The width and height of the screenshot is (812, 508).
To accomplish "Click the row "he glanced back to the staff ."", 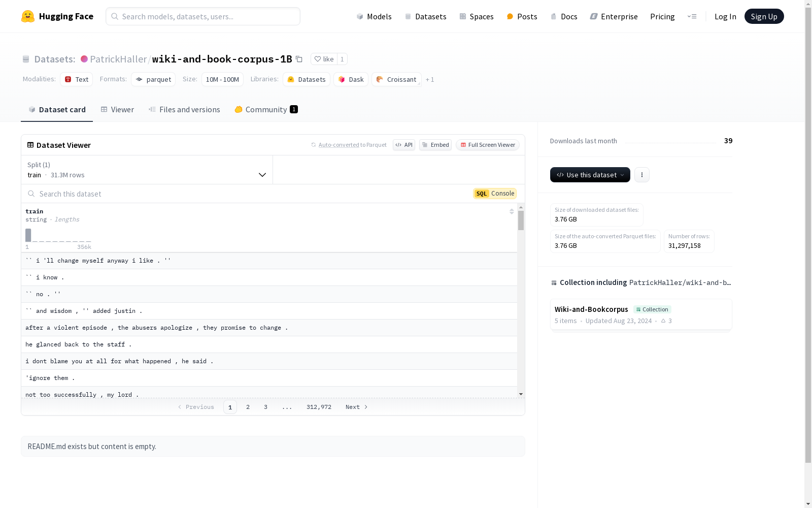I will (x=269, y=344).
